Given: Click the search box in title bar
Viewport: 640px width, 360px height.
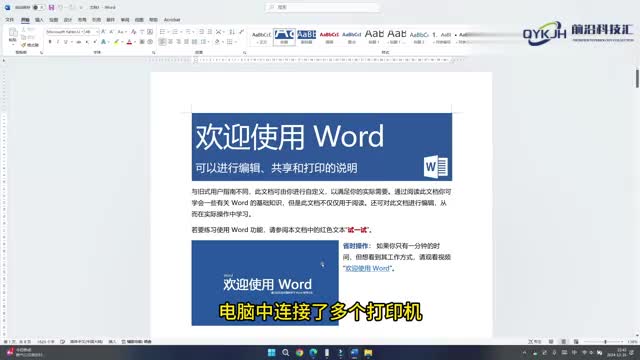Looking at the screenshot, I should coord(322,7).
